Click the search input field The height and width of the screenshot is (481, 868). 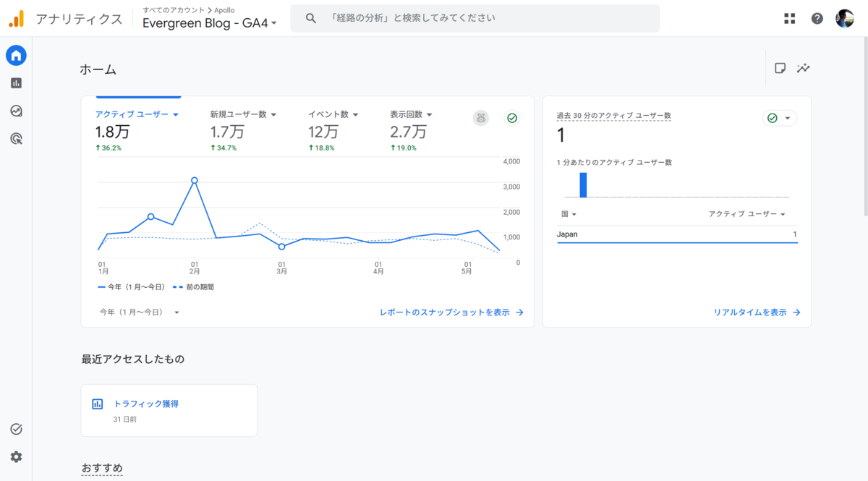[475, 18]
